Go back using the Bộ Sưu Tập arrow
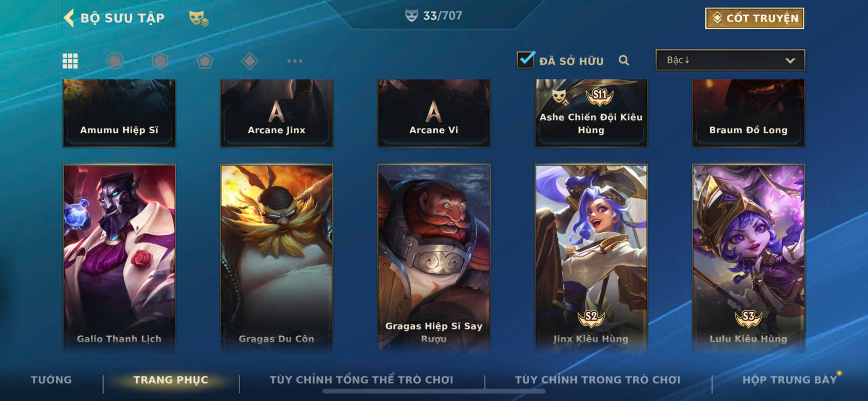The width and height of the screenshot is (868, 401). coord(69,18)
